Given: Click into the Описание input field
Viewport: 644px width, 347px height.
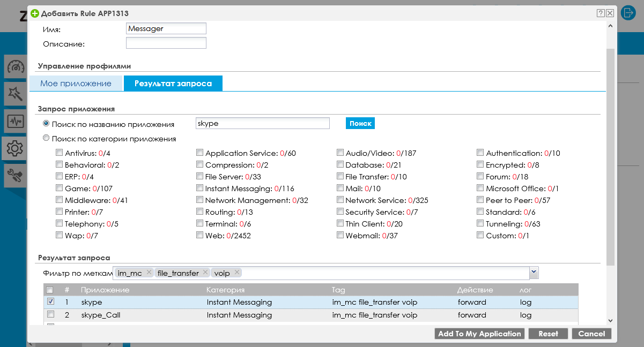Looking at the screenshot, I should [166, 43].
